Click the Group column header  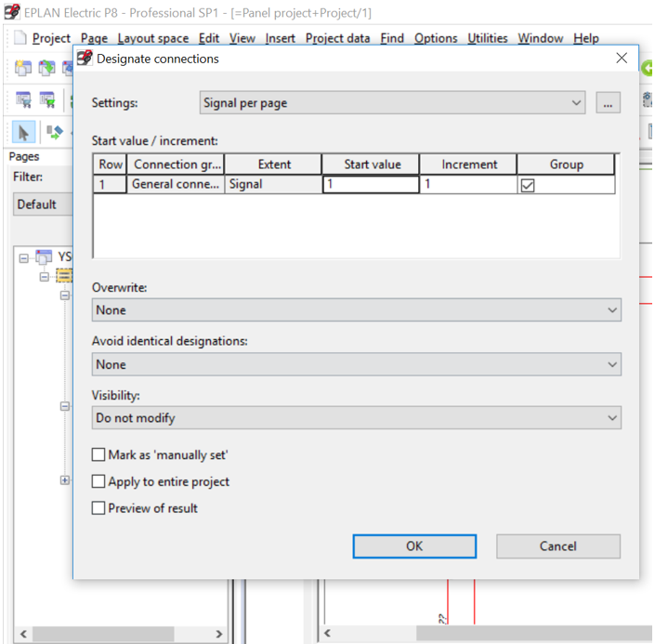pos(566,164)
